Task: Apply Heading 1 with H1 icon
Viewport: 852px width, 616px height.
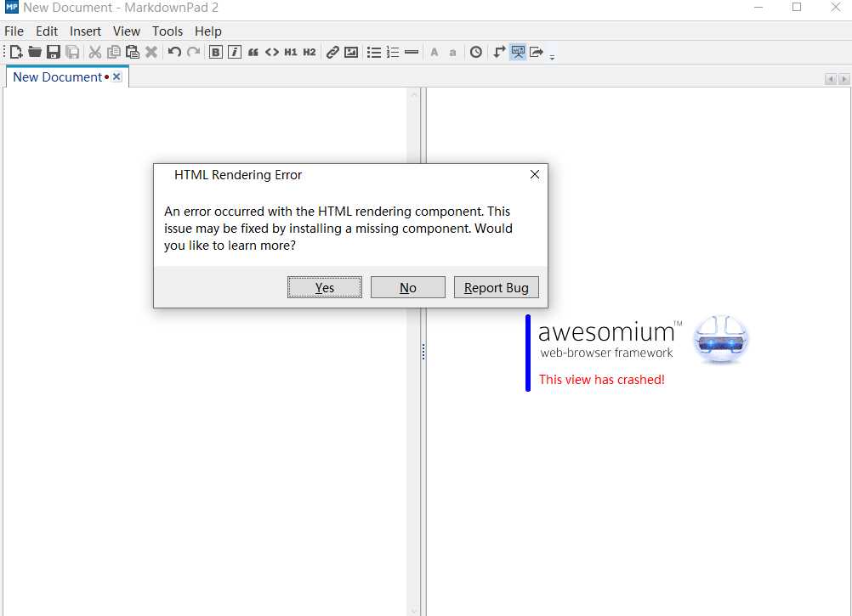Action: click(291, 52)
